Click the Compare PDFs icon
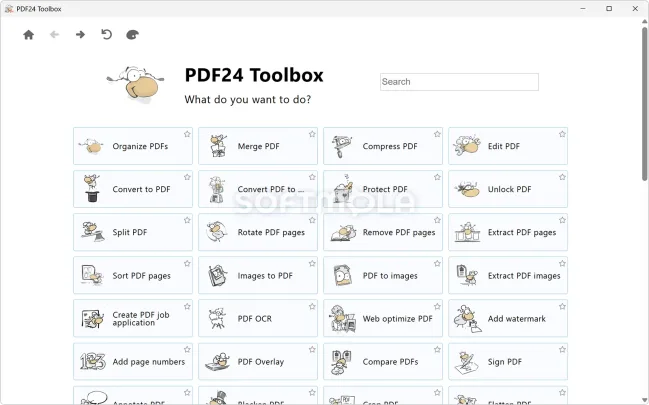The image size is (649, 405). coord(342,362)
